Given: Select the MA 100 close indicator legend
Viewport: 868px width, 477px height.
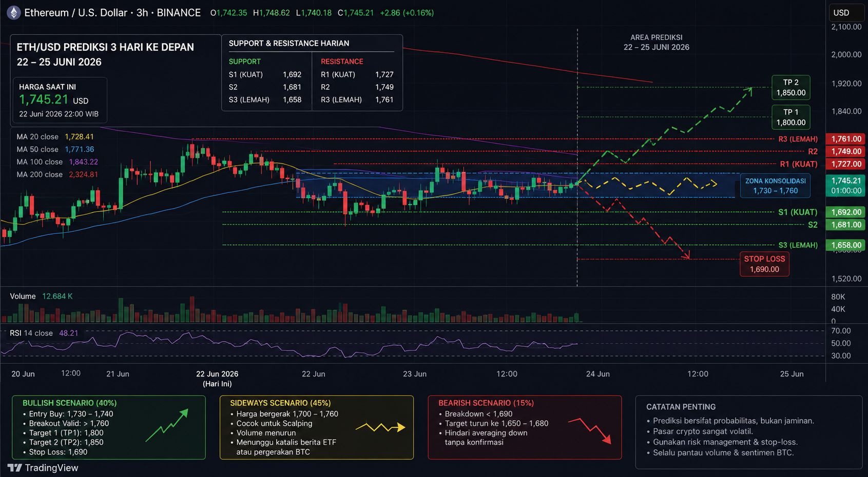Looking at the screenshot, I should (x=57, y=162).
